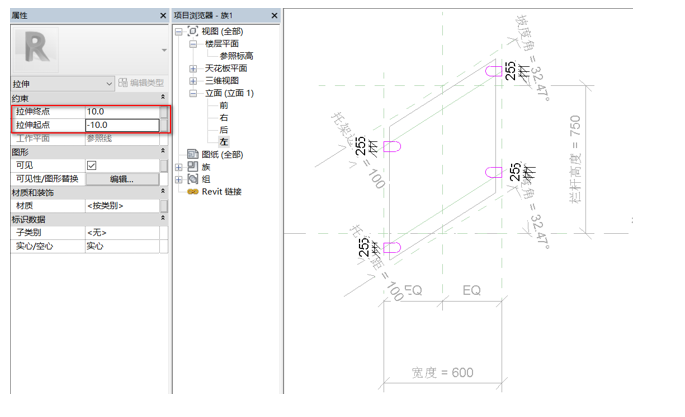The image size is (685, 417).
Task: Expand the 组 groups node
Action: tap(179, 179)
